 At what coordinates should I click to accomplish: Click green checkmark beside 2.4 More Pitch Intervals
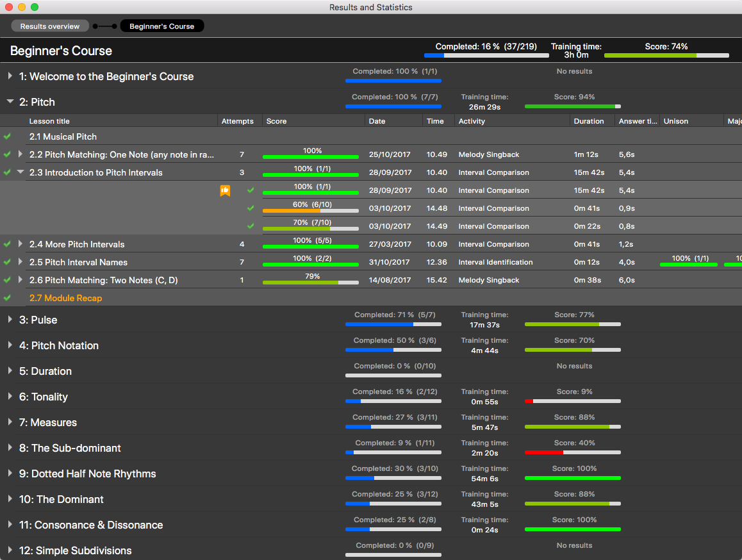click(x=7, y=244)
